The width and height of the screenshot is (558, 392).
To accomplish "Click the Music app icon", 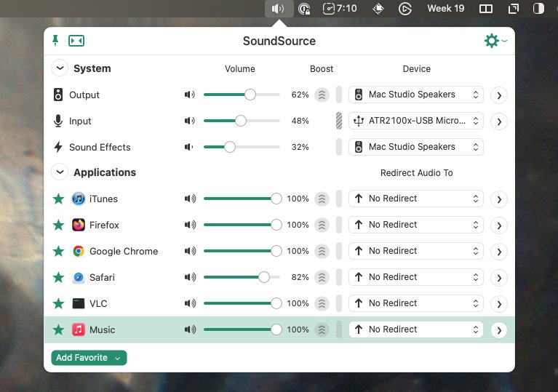I will tap(79, 329).
